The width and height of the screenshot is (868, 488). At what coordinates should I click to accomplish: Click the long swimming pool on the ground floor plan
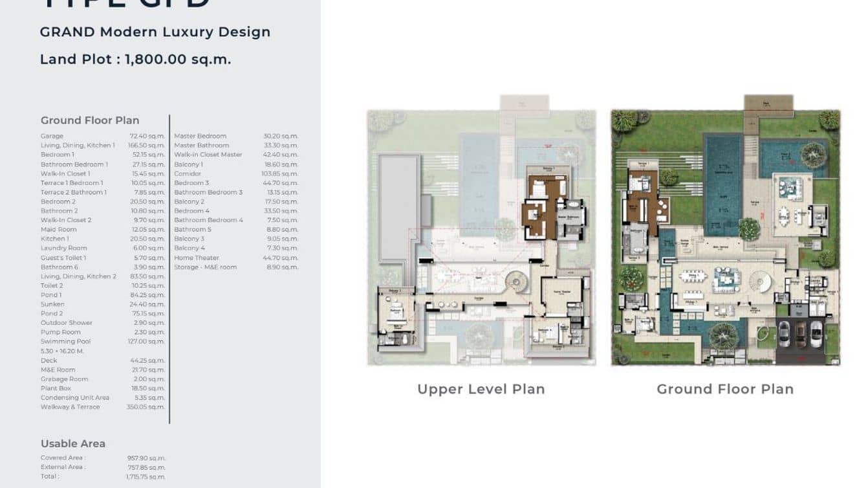click(x=722, y=184)
